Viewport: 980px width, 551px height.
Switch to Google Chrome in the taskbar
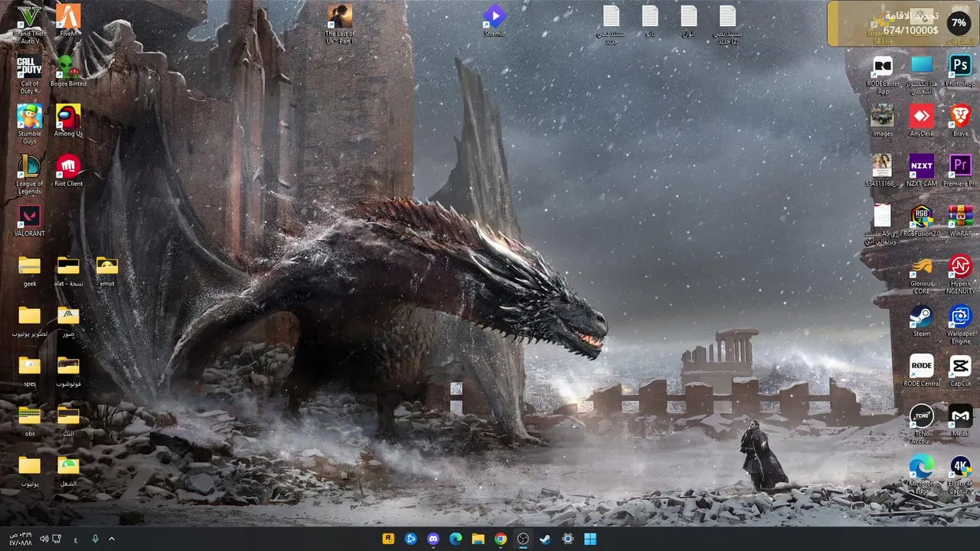(500, 539)
